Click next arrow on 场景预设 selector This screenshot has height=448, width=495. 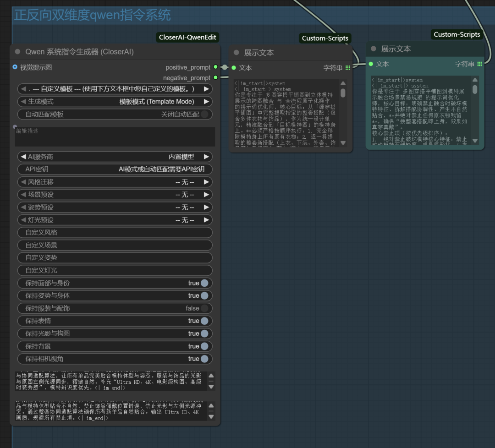coord(206,195)
